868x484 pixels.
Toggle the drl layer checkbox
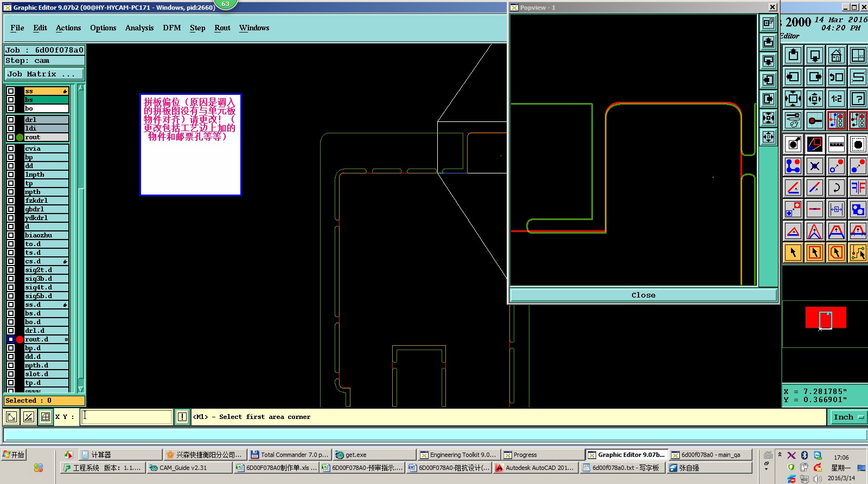pyautogui.click(x=11, y=120)
